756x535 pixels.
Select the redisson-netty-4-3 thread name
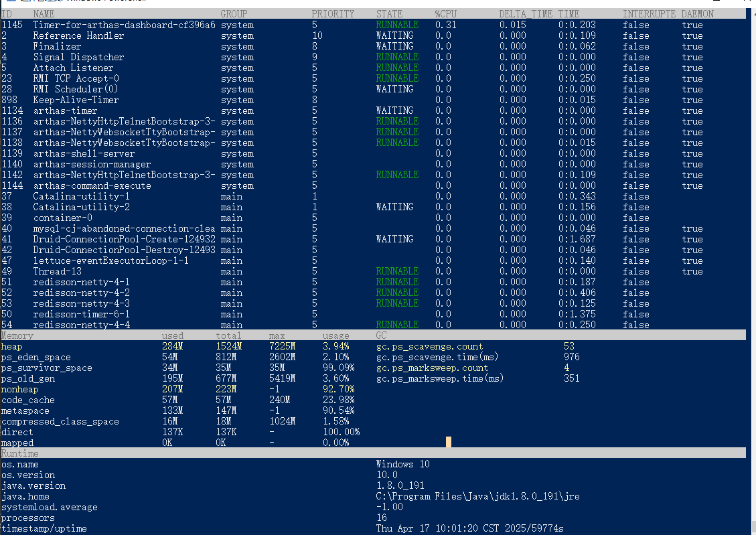tap(81, 303)
